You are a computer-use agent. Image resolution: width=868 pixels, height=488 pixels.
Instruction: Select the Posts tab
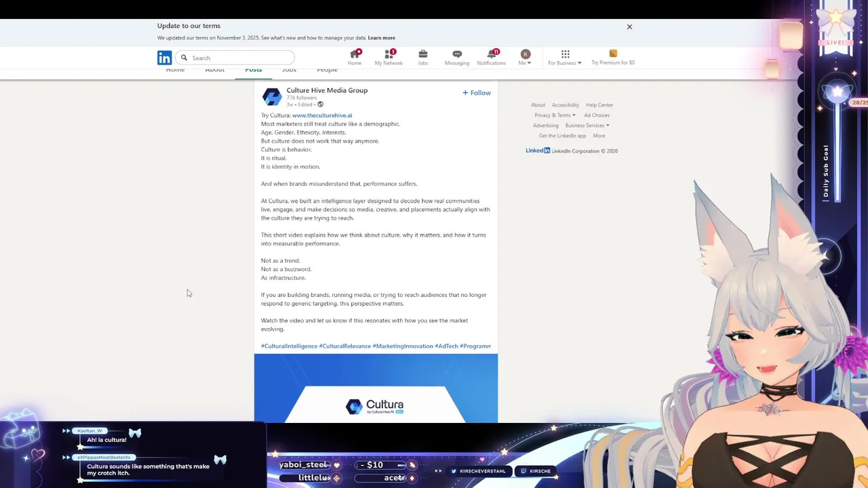(x=253, y=70)
